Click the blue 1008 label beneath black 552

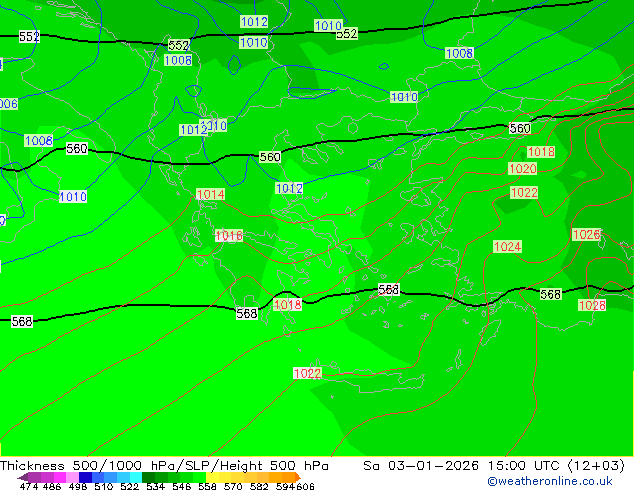[178, 61]
